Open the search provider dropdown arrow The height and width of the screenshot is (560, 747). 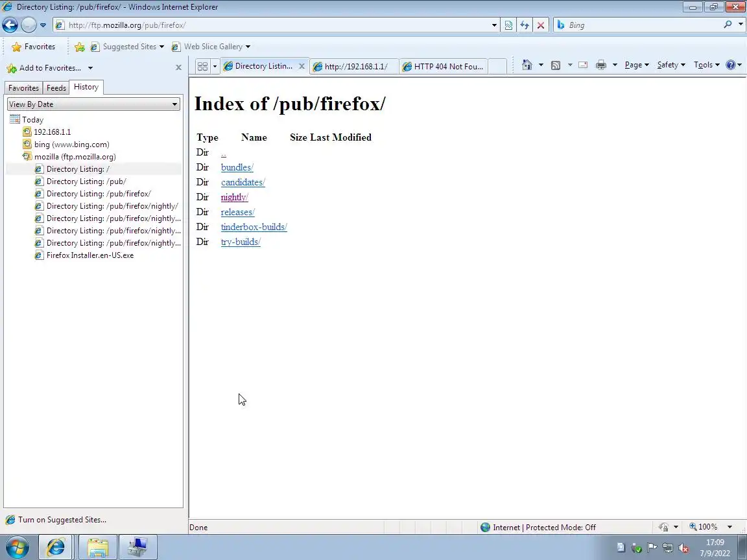click(741, 24)
